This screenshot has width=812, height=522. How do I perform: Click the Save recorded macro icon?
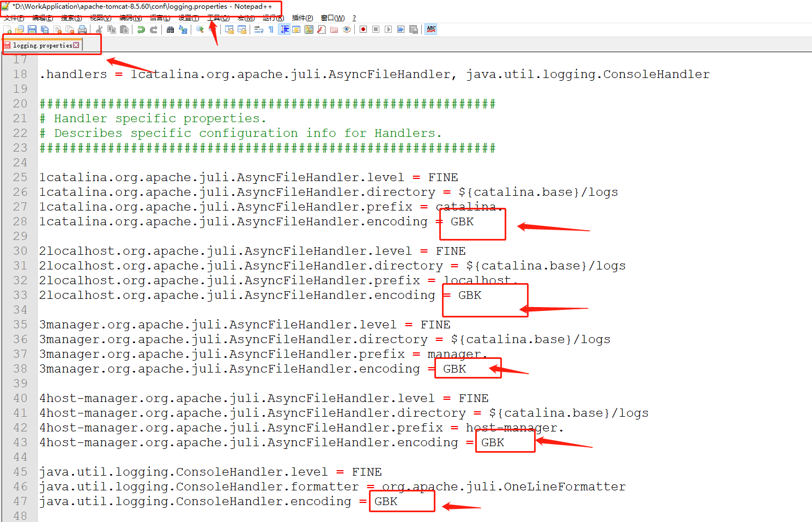tap(414, 29)
